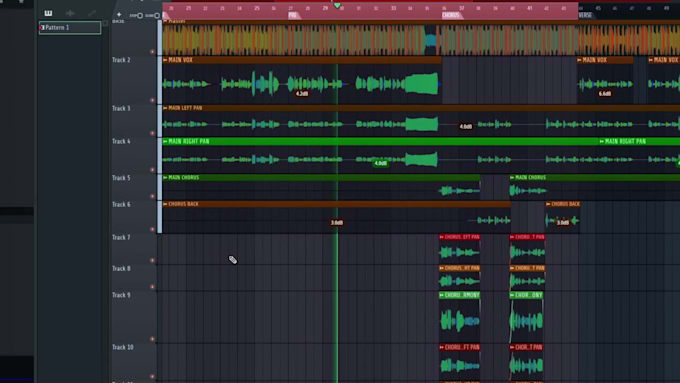Select the first red clip waveform on Track 7
Screen dimensions: 680x383
459,252
